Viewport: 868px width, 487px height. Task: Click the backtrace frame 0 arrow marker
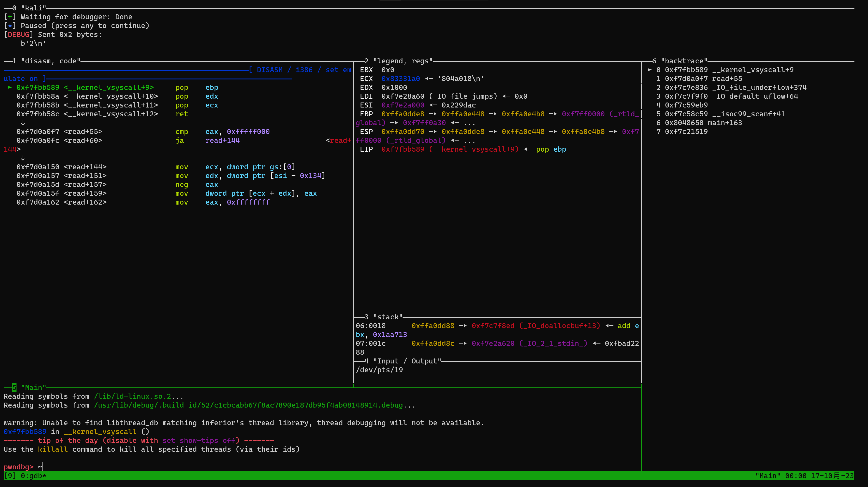[x=650, y=70]
